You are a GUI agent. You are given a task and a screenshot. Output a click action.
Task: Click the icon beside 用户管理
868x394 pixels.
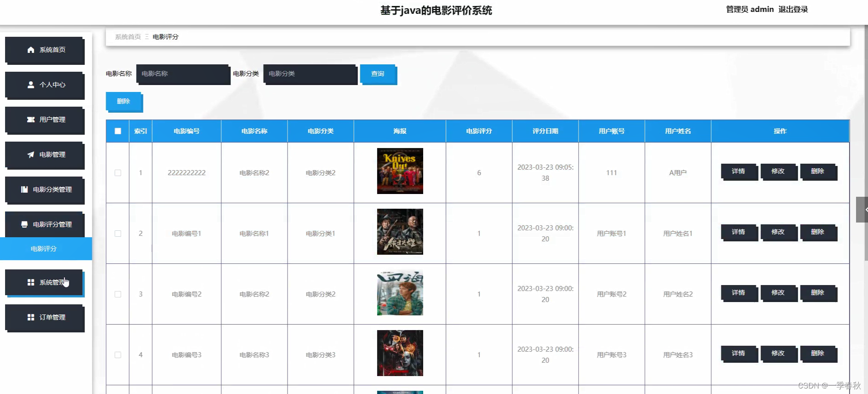(31, 120)
